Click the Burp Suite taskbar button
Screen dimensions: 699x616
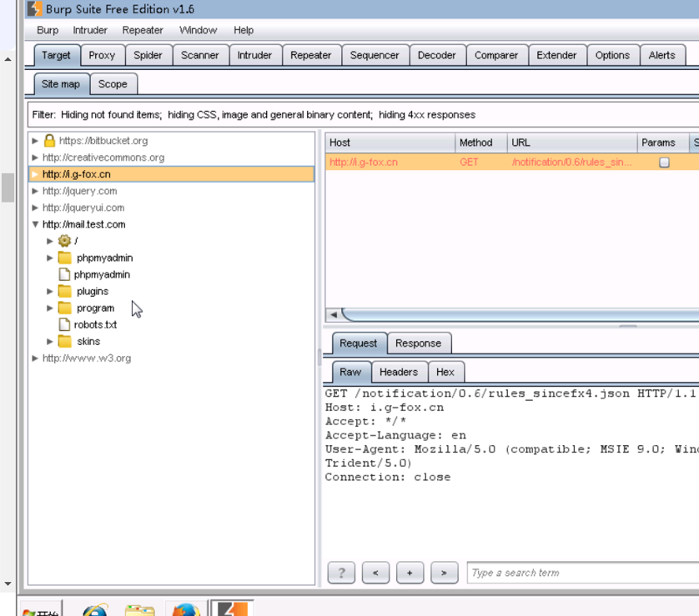(232, 608)
